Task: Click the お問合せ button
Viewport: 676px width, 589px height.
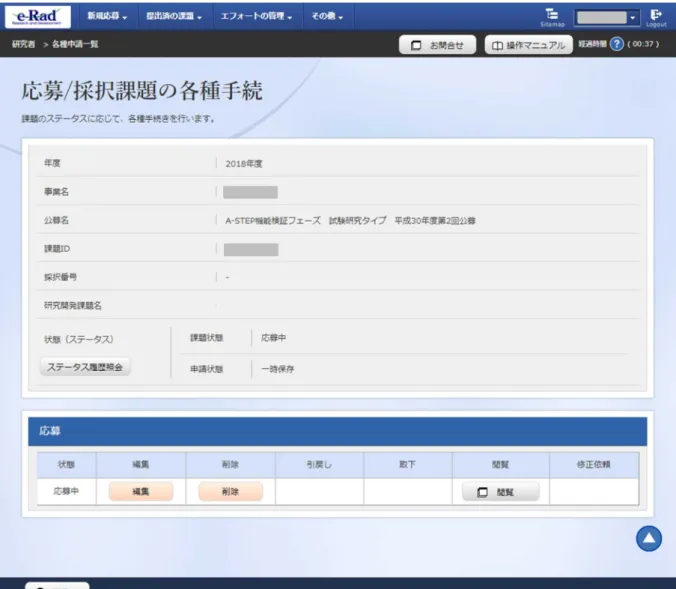Action: click(438, 45)
